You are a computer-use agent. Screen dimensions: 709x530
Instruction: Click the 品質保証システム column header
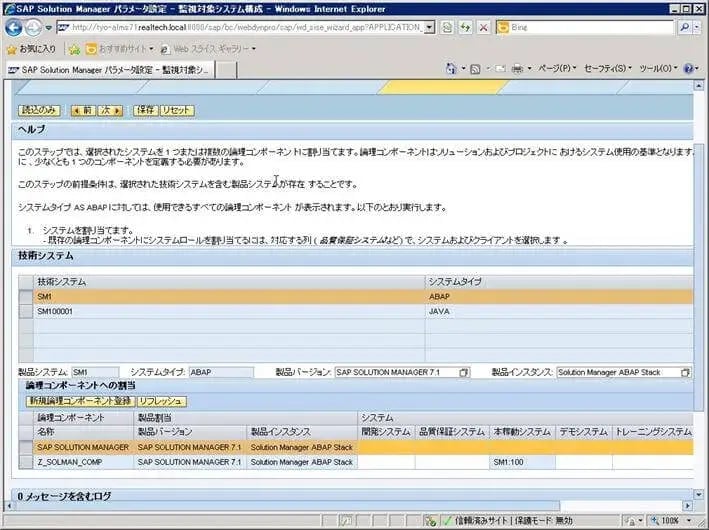[452, 432]
